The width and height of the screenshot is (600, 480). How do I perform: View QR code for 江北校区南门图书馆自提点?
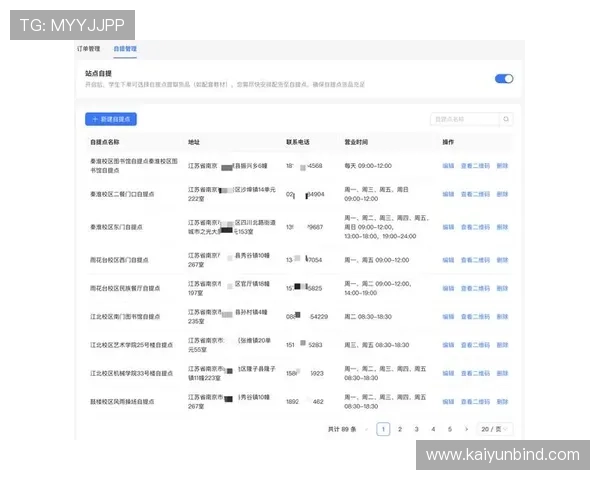point(475,317)
